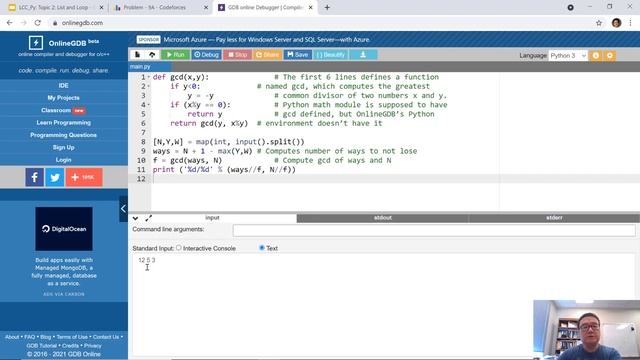
Task: Click Terms of Use footer link
Action: tap(72, 337)
